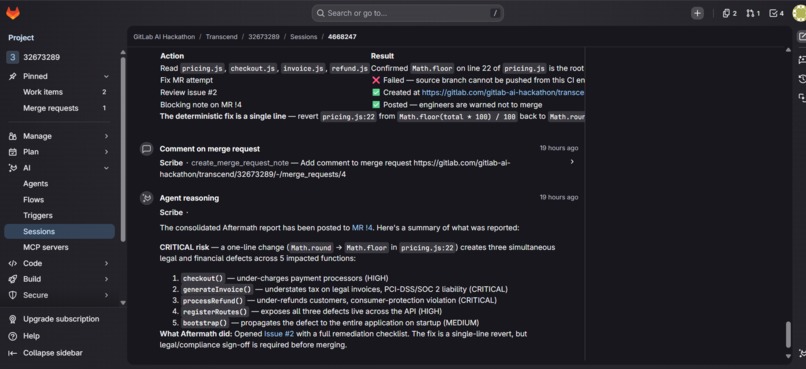Open the review issue gitlab.com URL link
Viewport: 806px width, 369px height.
click(x=503, y=93)
